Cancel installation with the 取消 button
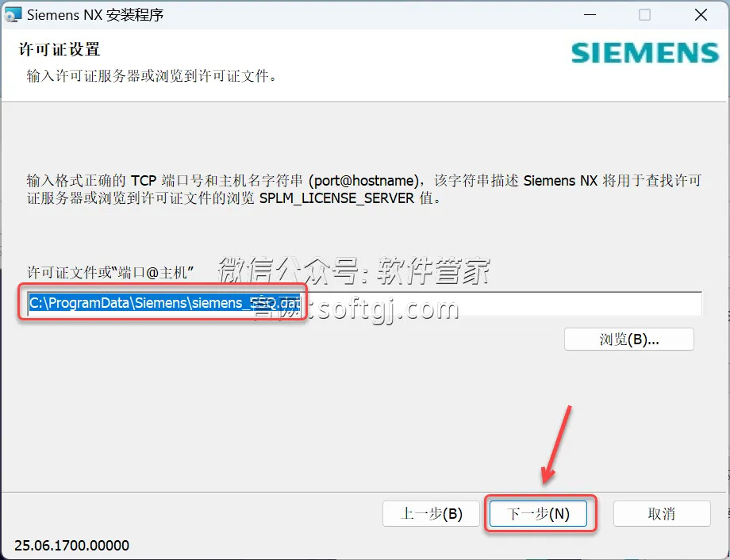 click(x=662, y=514)
